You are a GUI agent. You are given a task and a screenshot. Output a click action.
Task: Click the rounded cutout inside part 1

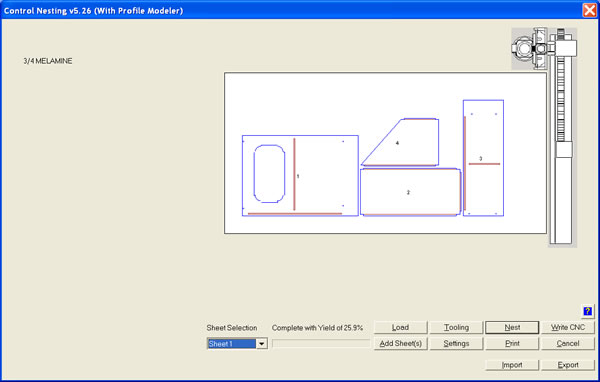pyautogui.click(x=269, y=173)
